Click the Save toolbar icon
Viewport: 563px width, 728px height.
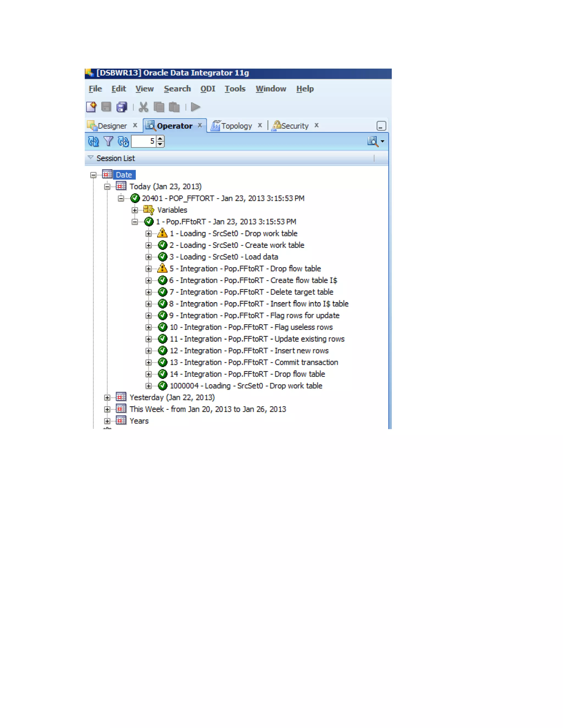[106, 107]
